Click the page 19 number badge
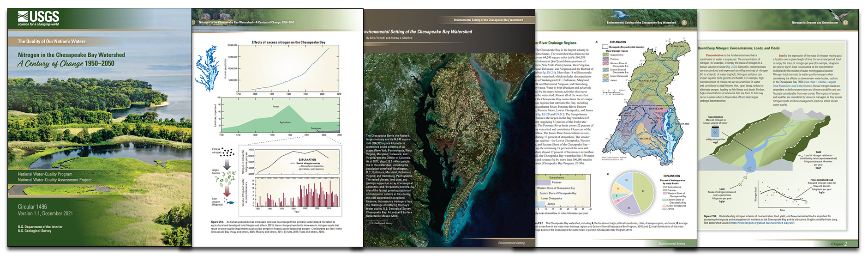The width and height of the screenshot is (868, 256). pyautogui.click(x=684, y=22)
